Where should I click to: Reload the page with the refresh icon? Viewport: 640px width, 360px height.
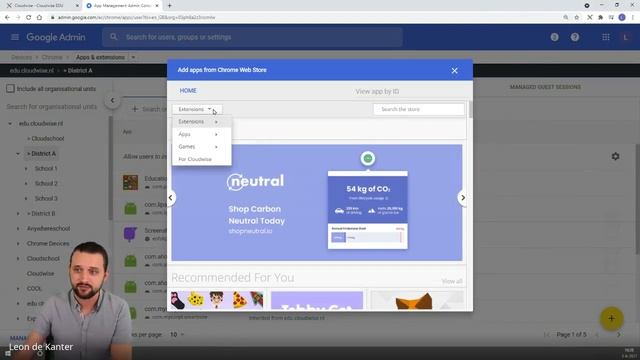coord(29,18)
